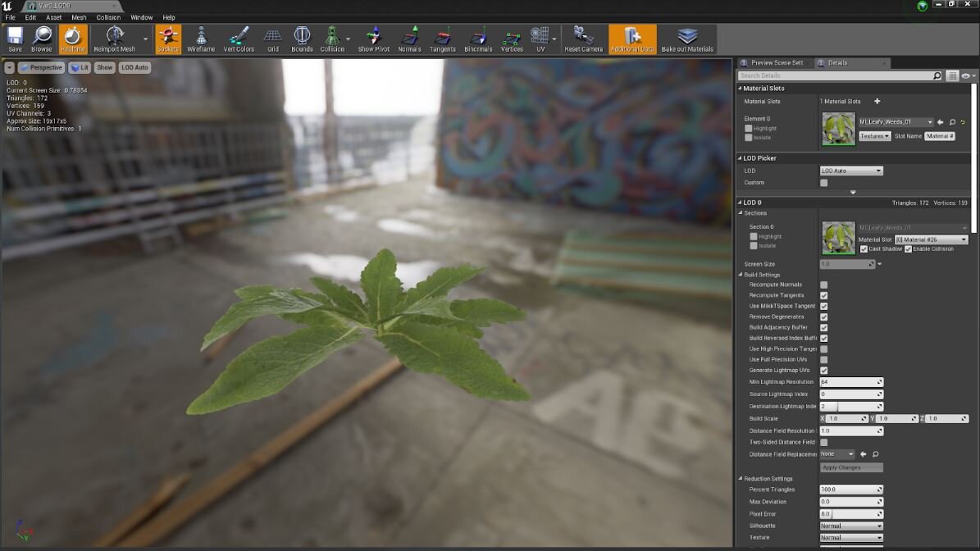Viewport: 980px width, 551px height.
Task: Toggle Wireframe display mode
Action: point(200,38)
